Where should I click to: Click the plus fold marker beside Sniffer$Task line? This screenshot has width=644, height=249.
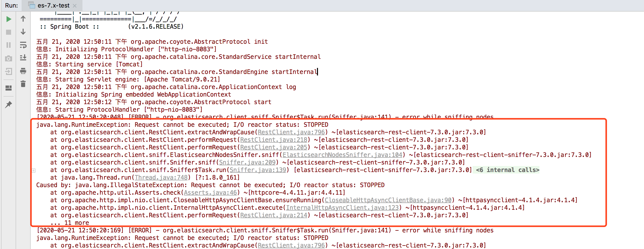click(33, 171)
